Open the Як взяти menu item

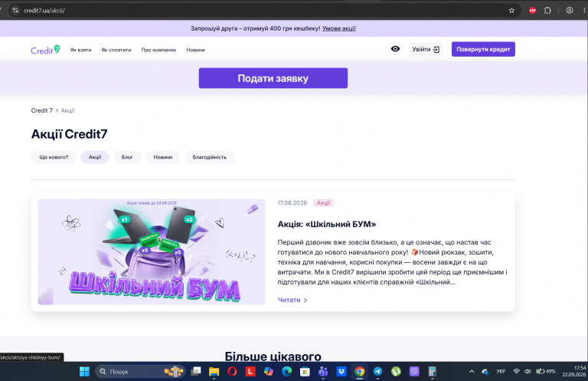coord(80,50)
